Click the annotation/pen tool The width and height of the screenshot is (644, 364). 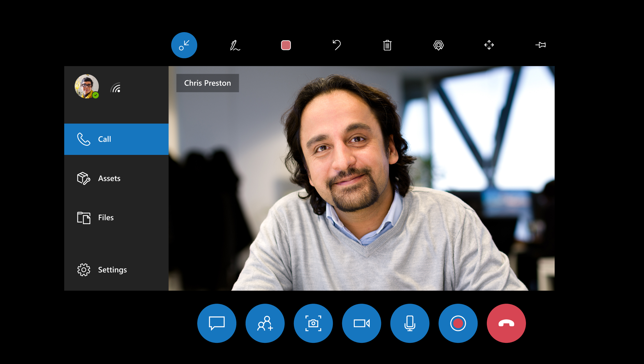(x=235, y=45)
